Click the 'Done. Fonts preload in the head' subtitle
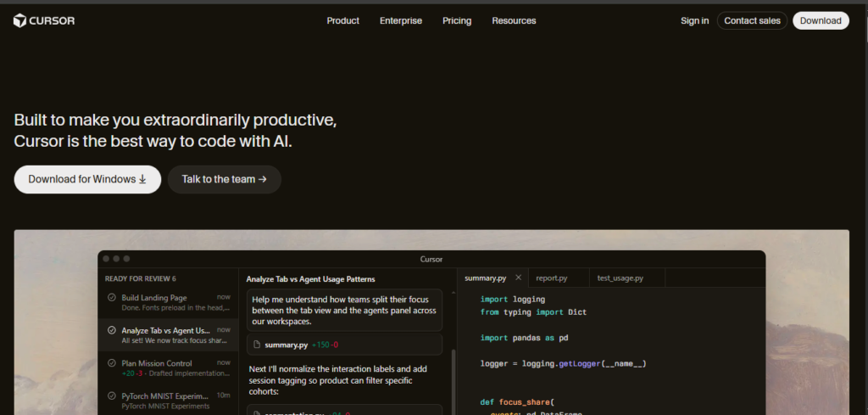 [x=175, y=307]
